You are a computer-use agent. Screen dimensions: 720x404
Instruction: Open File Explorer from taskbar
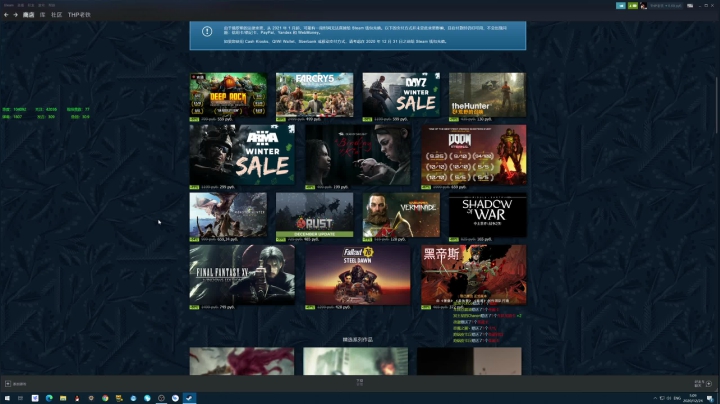(x=63, y=398)
